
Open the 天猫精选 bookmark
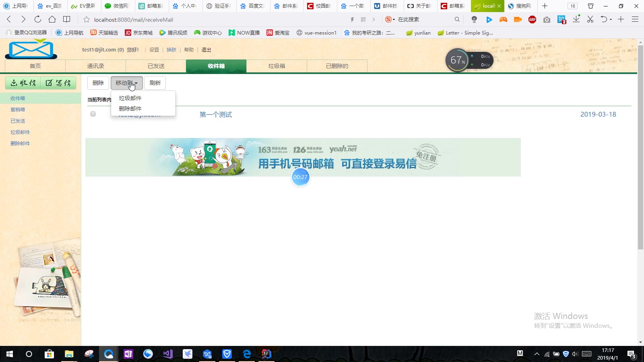pyautogui.click(x=104, y=33)
